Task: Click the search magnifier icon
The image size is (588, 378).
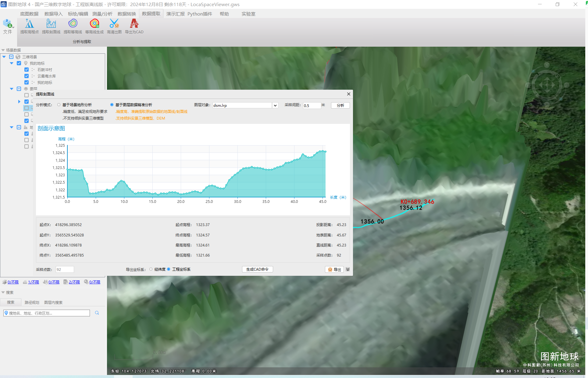Action: [97, 313]
